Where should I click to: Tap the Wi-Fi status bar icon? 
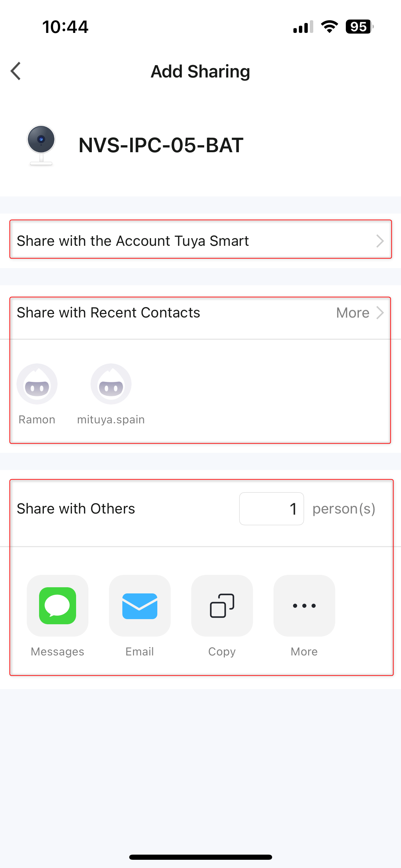[x=329, y=27]
